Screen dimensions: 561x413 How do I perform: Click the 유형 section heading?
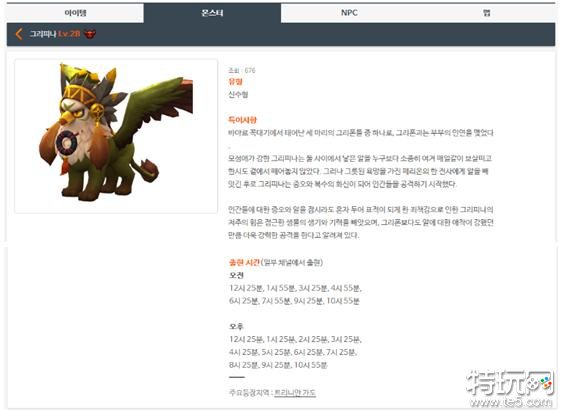pos(236,82)
